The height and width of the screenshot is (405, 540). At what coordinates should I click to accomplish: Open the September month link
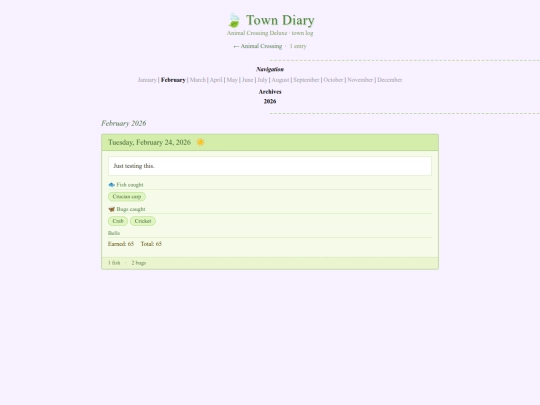tap(306, 80)
